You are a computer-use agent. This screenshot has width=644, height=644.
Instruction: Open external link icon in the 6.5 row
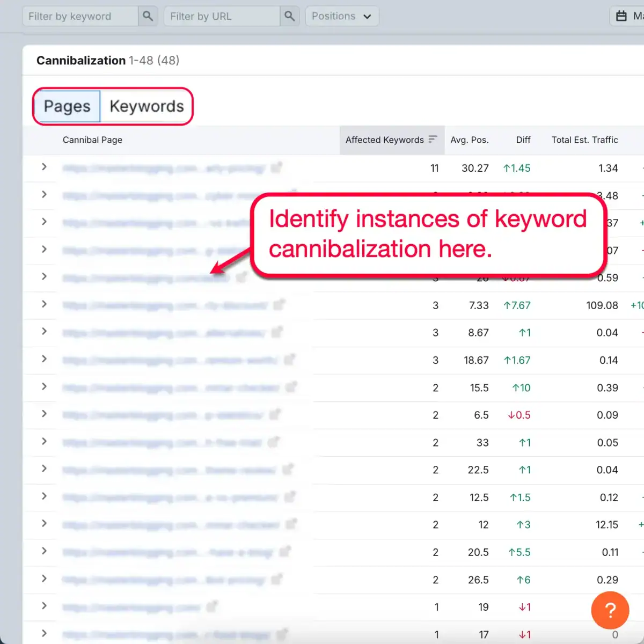pyautogui.click(x=275, y=414)
